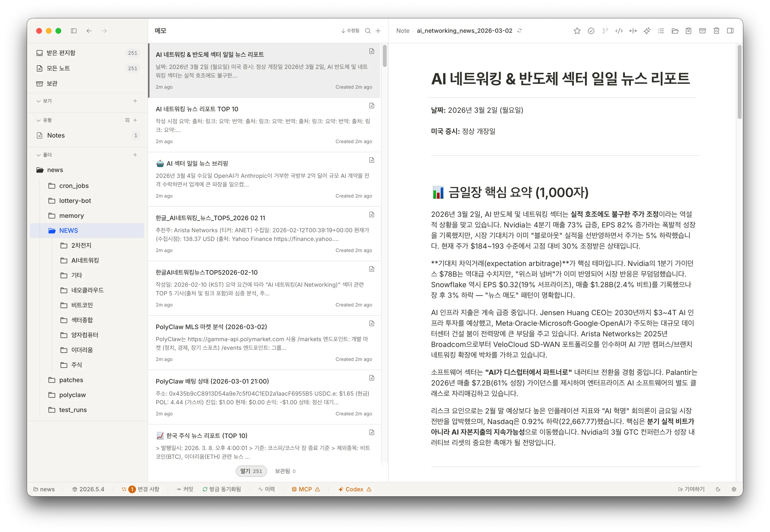Click the circled checkmark icon in the note toolbar
Screen dimensions: 770x532
[x=591, y=31]
